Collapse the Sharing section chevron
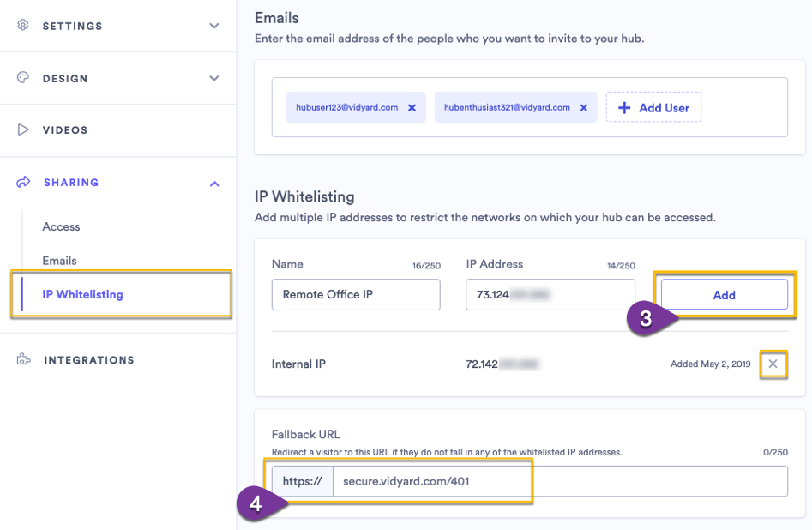This screenshot has height=530, width=812. click(x=214, y=184)
